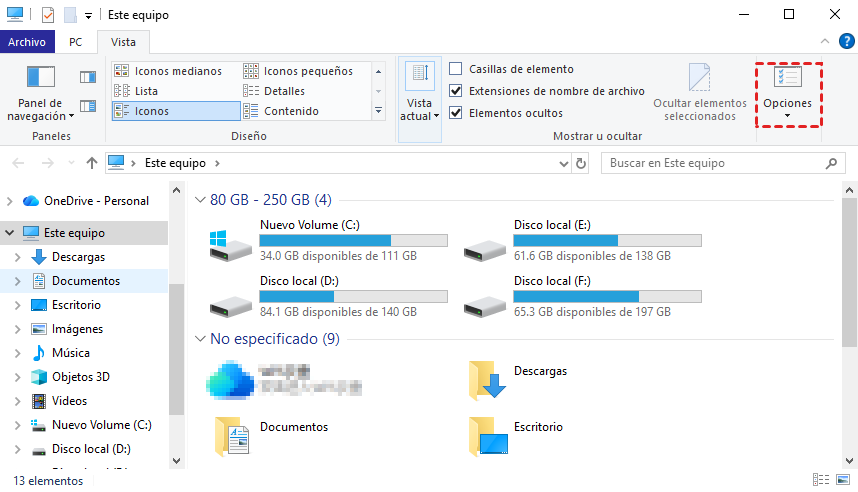Open the Panel de navegación menu

41,109
